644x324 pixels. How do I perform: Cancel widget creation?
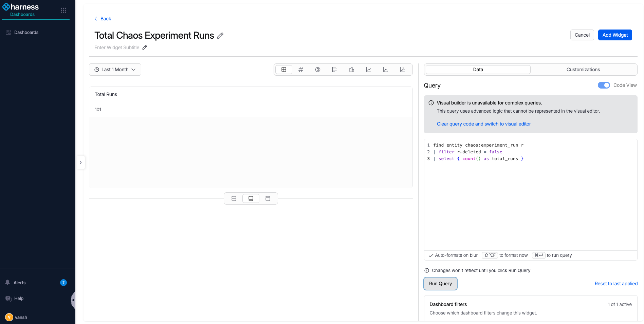[x=582, y=35]
